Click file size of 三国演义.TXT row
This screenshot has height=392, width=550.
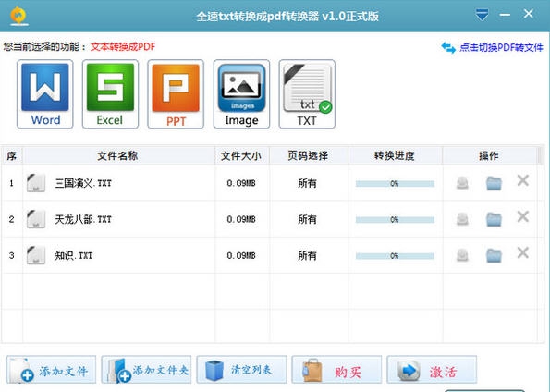point(241,183)
